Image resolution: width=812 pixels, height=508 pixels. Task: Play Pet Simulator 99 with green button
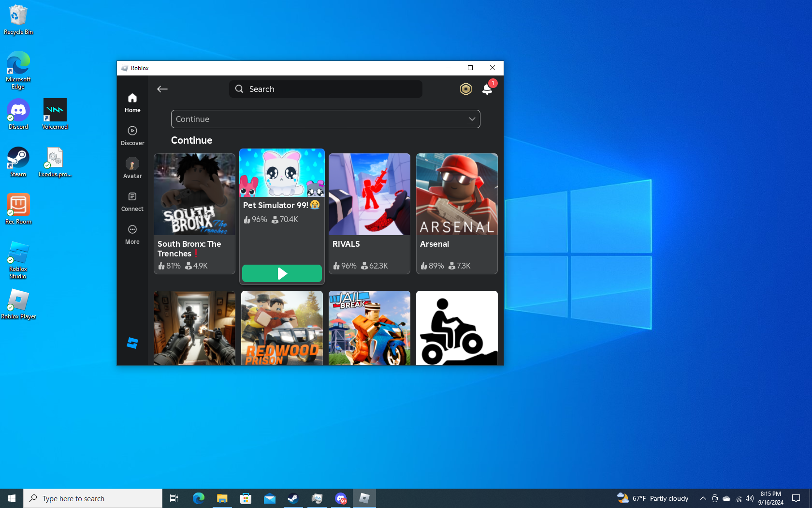point(282,273)
